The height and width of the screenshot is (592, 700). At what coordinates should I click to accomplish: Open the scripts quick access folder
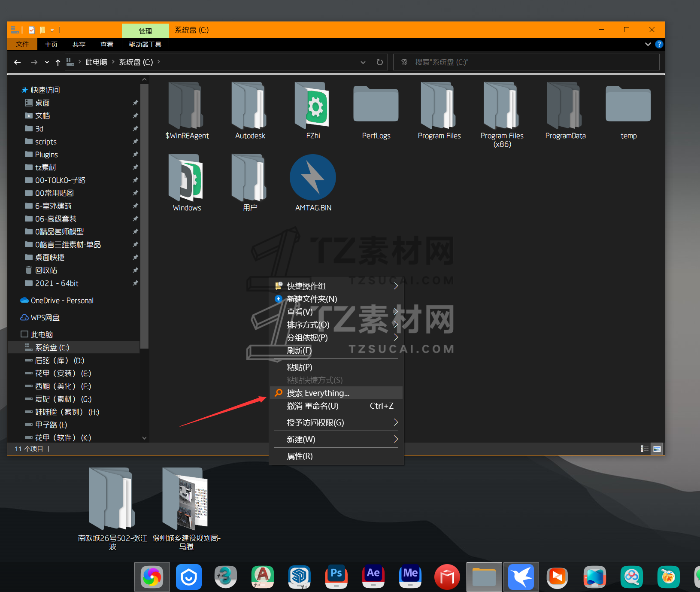45,142
